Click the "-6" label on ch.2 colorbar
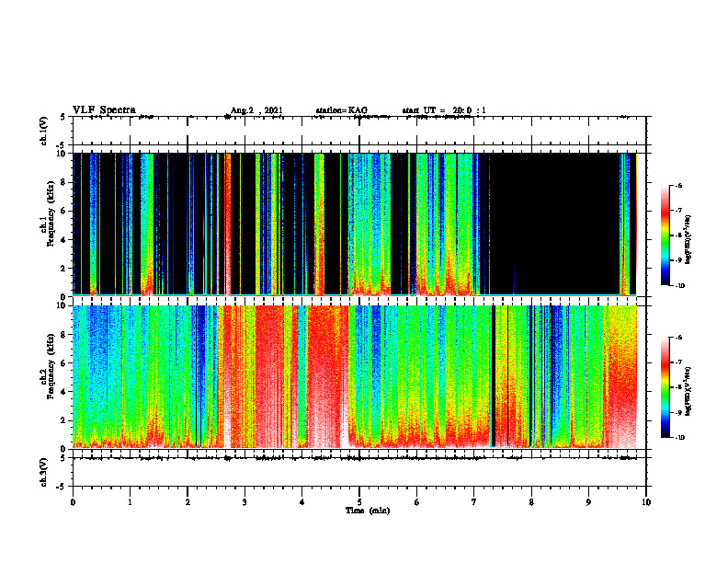 678,338
